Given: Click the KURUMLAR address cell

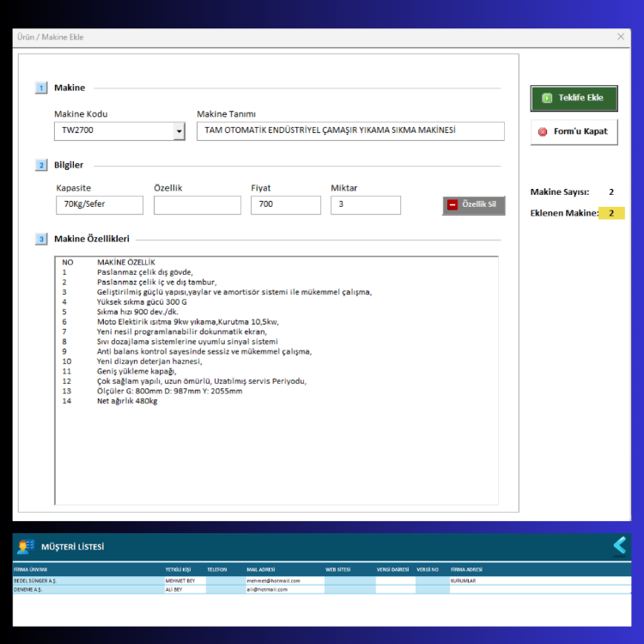Looking at the screenshot, I should coord(540,580).
